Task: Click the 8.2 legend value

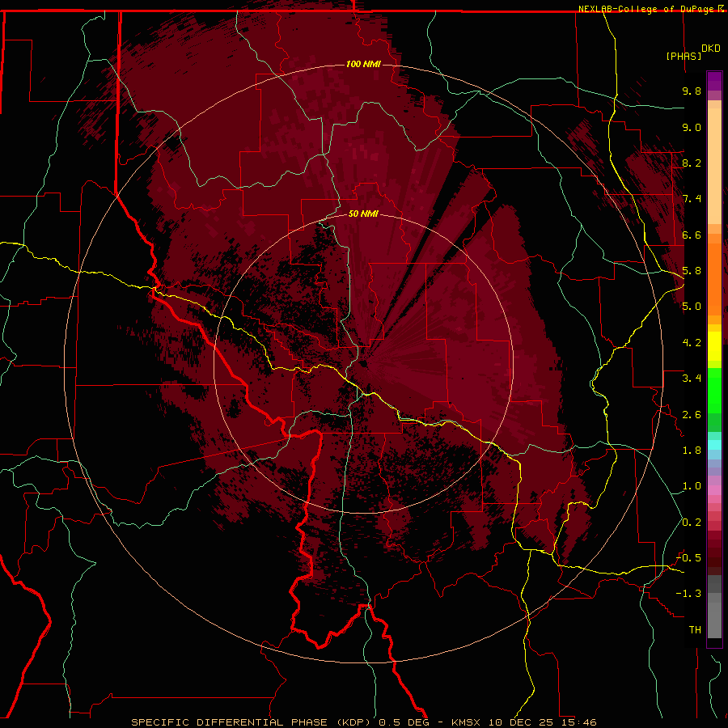Action: (692, 163)
